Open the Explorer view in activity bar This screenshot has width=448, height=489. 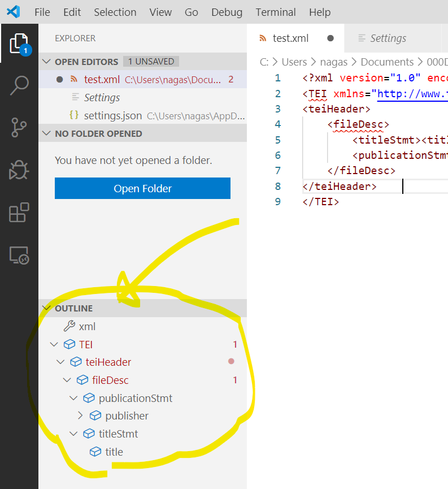19,44
